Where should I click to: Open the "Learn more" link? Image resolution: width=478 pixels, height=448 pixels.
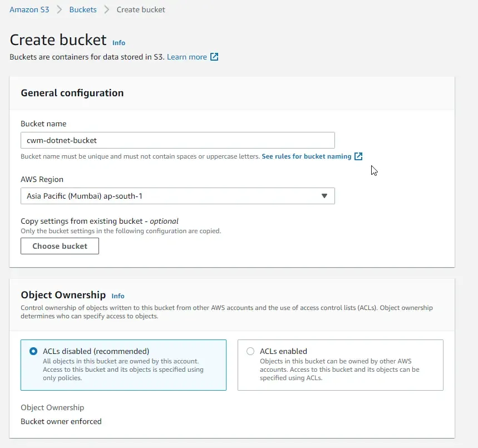tap(188, 56)
